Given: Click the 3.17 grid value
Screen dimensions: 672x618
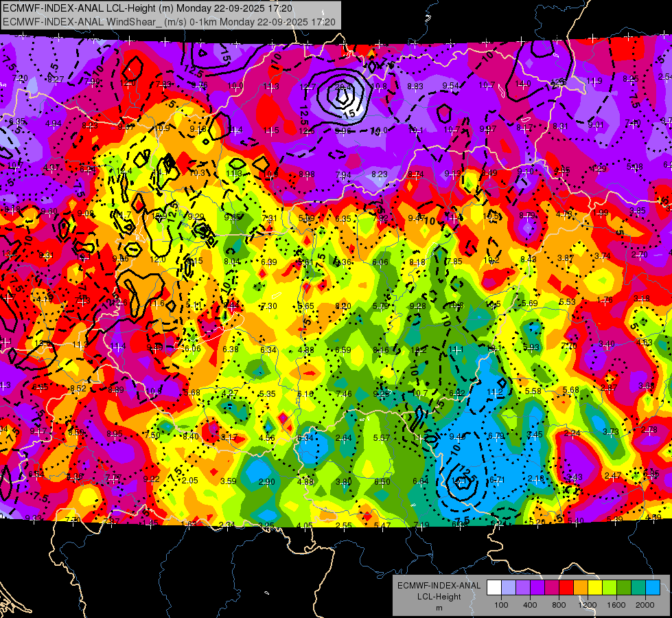Looking at the screenshot, I should (x=229, y=437).
